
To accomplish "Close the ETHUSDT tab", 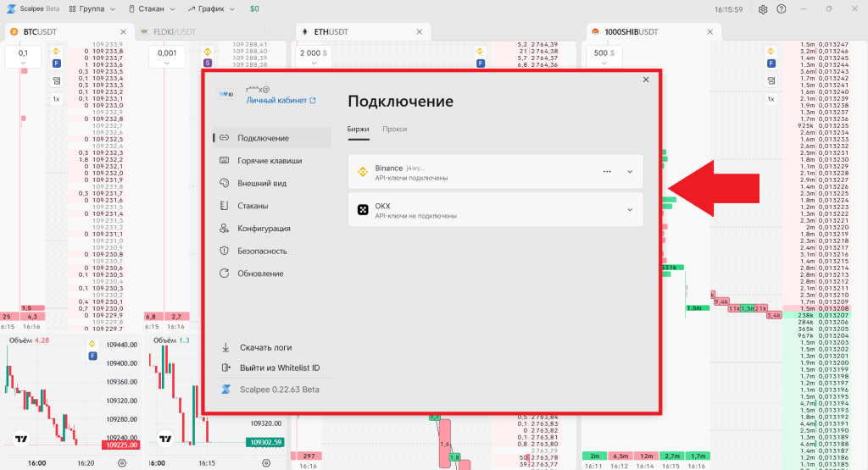I will point(420,32).
